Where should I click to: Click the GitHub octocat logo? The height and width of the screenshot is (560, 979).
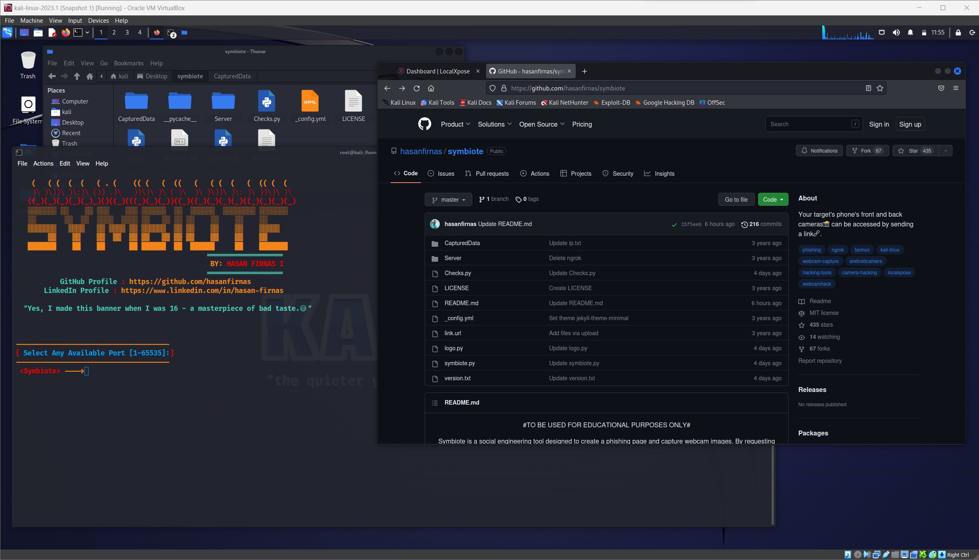tap(424, 124)
